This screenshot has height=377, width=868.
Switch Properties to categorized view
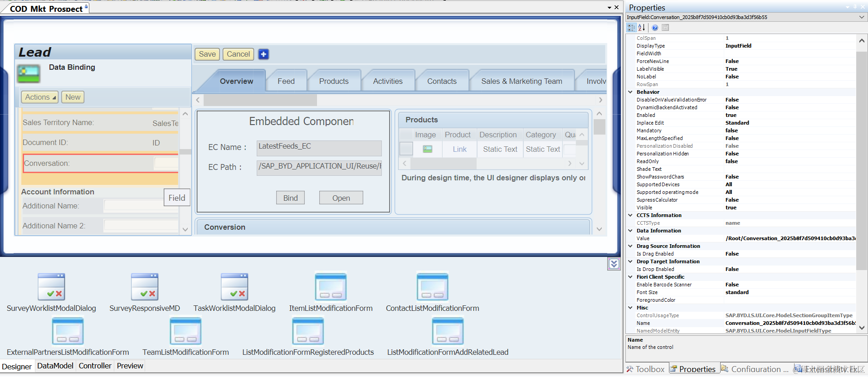(x=631, y=28)
